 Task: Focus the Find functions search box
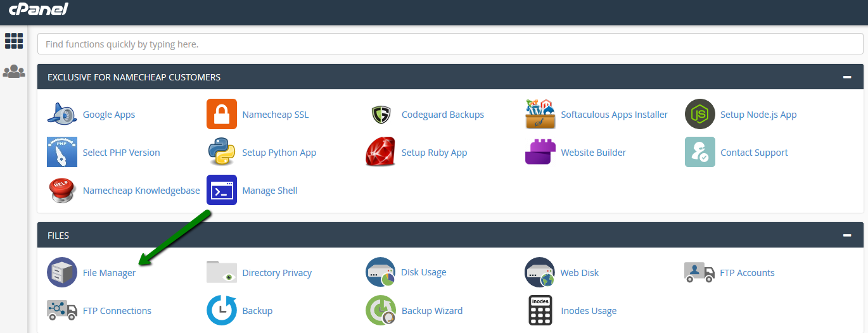click(x=450, y=44)
